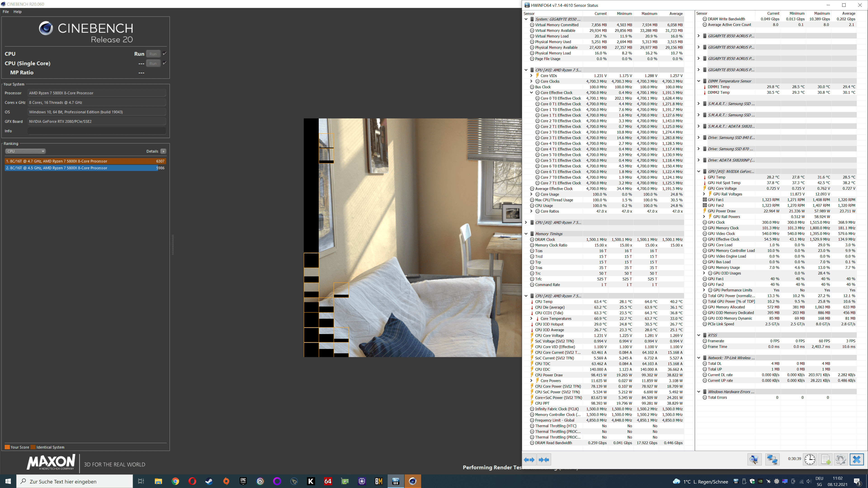Click the white K taskbar icon
The width and height of the screenshot is (868, 488).
311,481
